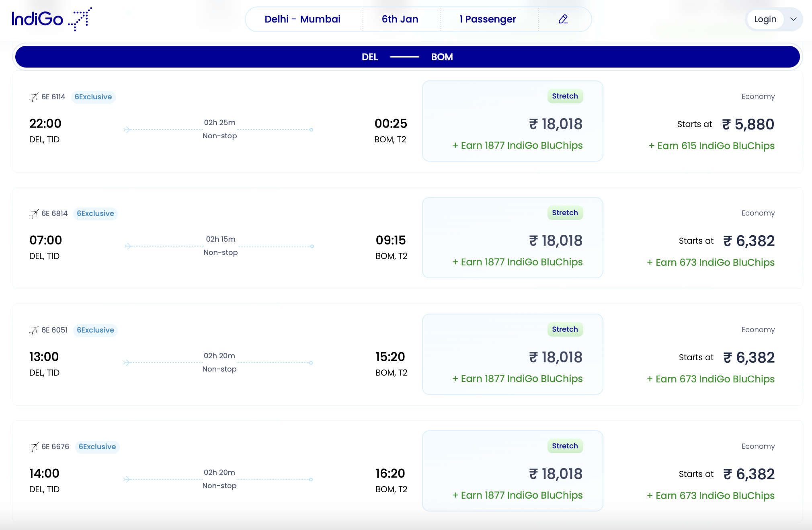This screenshot has height=530, width=812.
Task: Select the 6Exclusive badge on flight 6E 6051
Action: 95,330
